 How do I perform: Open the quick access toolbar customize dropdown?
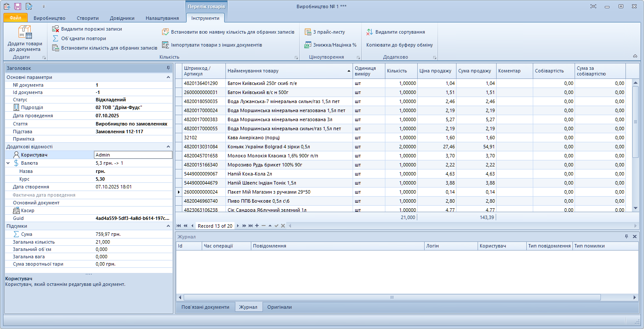[x=44, y=7]
